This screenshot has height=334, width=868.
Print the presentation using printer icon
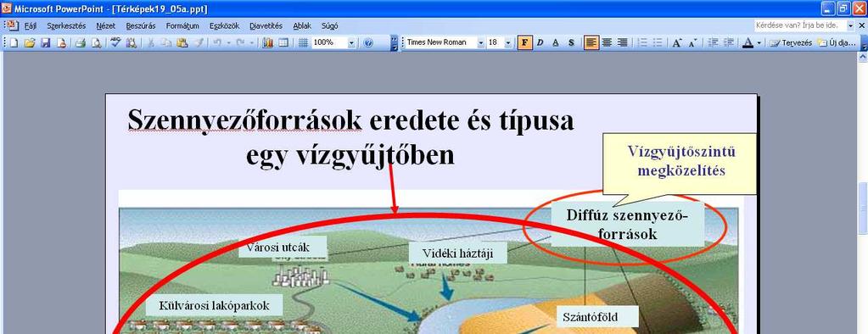(81, 42)
